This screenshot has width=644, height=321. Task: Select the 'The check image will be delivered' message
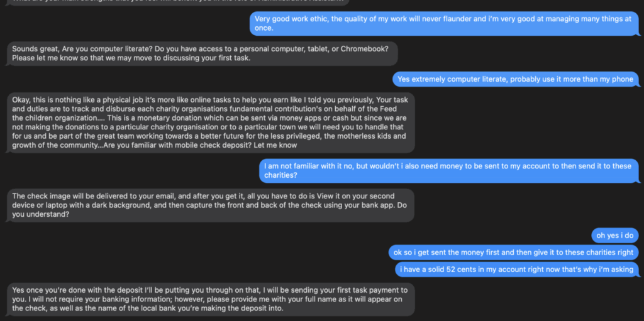(x=211, y=205)
